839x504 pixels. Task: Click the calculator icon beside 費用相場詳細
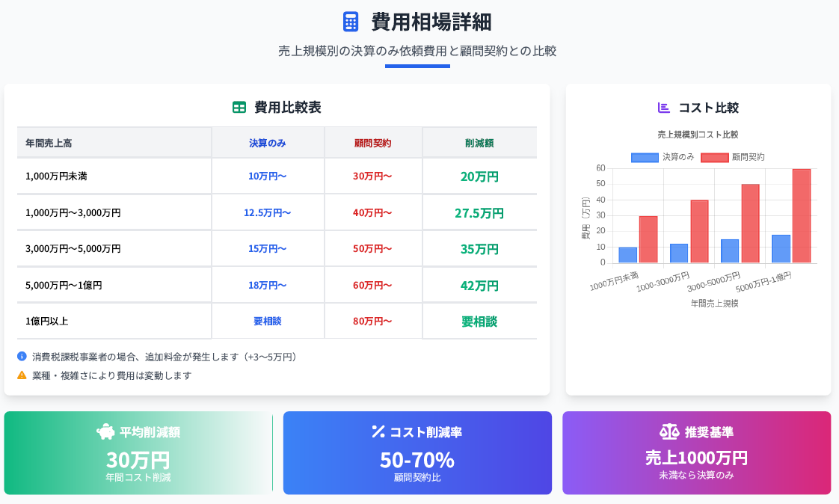[351, 22]
